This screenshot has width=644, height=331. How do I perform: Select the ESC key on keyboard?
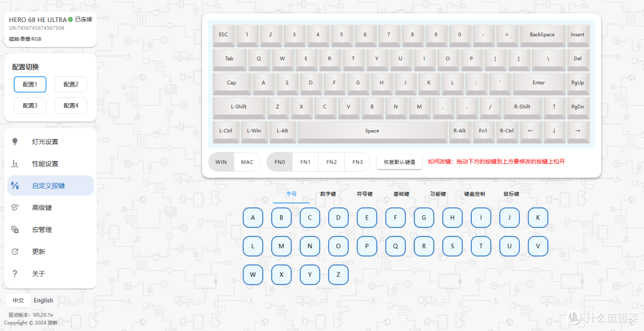pos(224,35)
